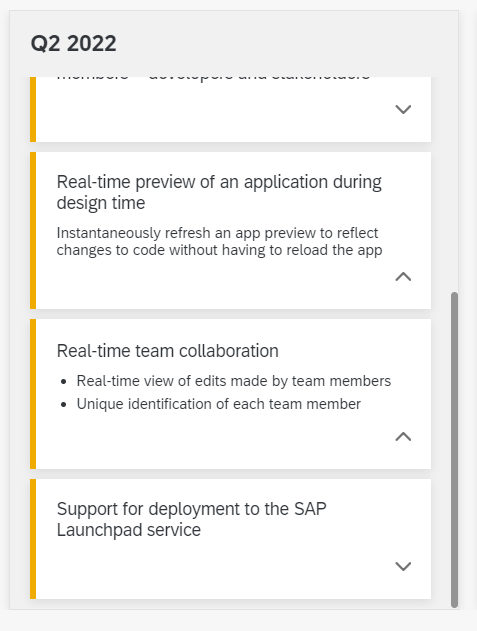Click the orange bar on SAP Launchpad card

[33, 539]
